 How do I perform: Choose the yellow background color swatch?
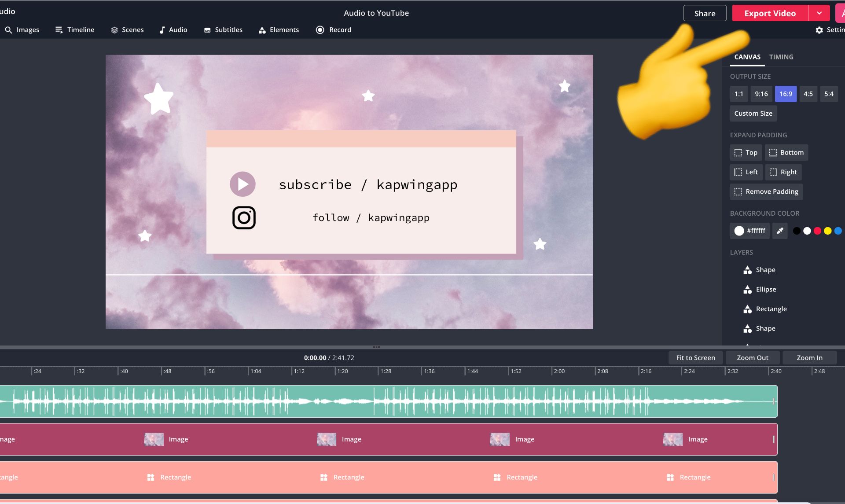coord(827,231)
